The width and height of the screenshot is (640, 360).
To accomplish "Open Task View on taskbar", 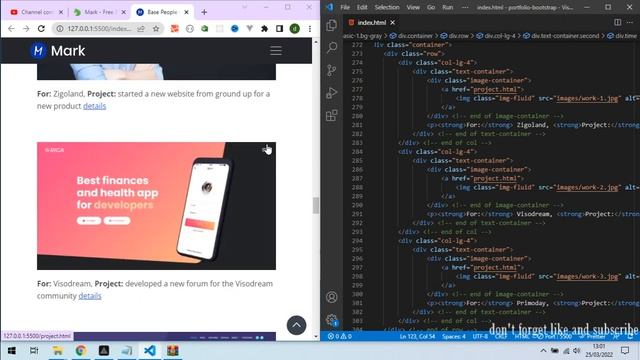I will click(x=34, y=351).
